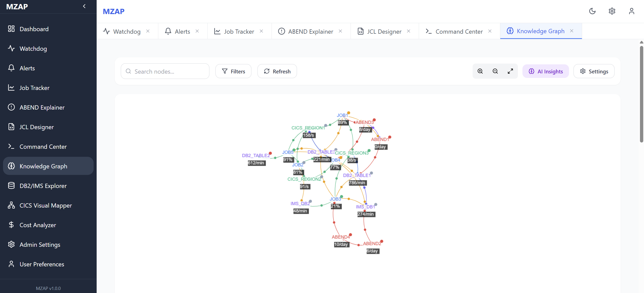Collapse the sidebar with chevron arrow
The height and width of the screenshot is (293, 644).
point(84,6)
